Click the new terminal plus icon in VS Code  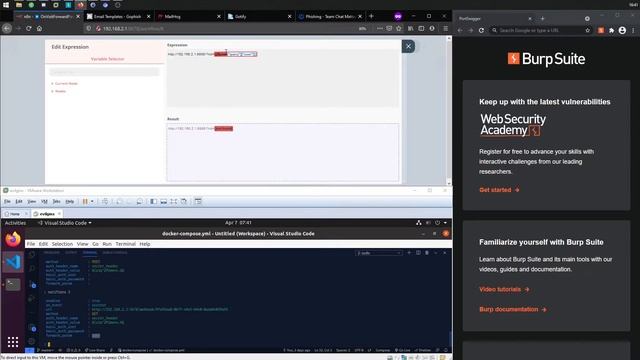[409, 253]
